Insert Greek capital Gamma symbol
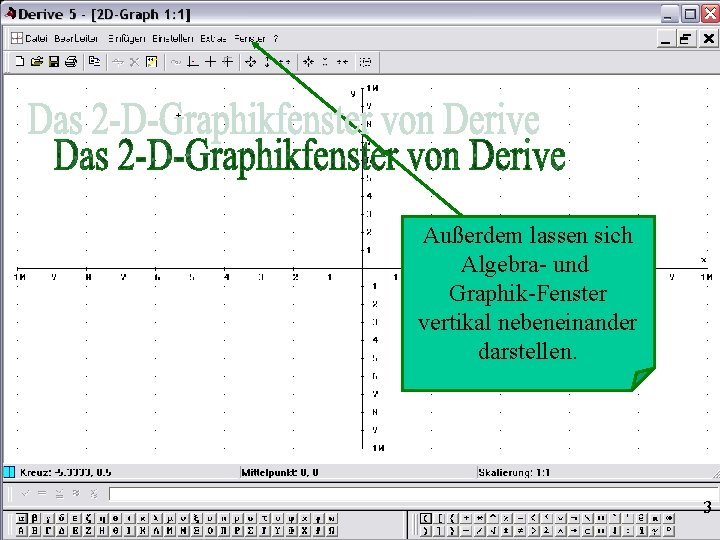Viewport: 720px width, 540px height. pos(48,531)
